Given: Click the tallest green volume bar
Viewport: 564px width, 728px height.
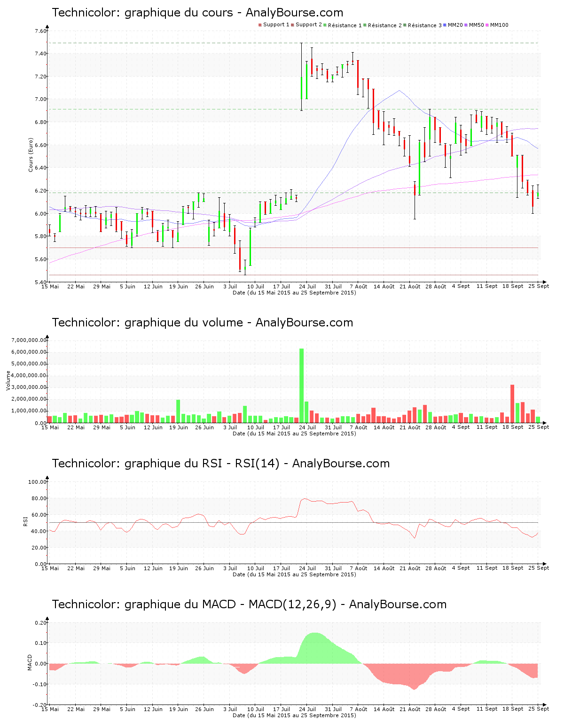Looking at the screenshot, I should click(301, 385).
